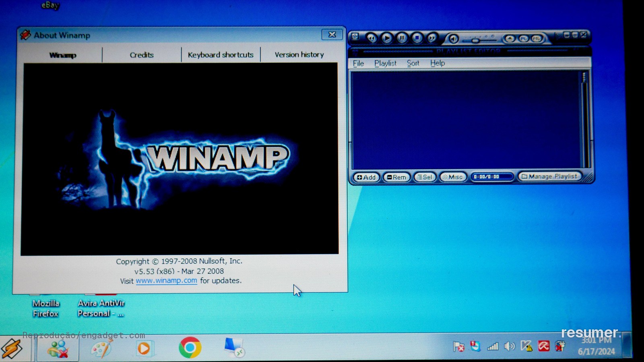This screenshot has height=362, width=644.
Task: Open Google Chrome from the taskbar
Action: (x=190, y=348)
